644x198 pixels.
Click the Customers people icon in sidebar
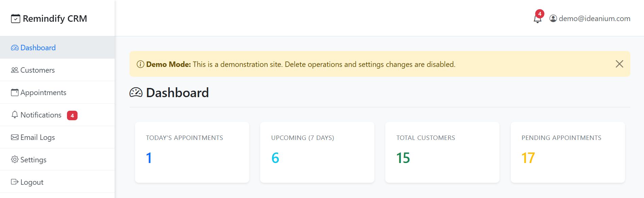[15, 70]
